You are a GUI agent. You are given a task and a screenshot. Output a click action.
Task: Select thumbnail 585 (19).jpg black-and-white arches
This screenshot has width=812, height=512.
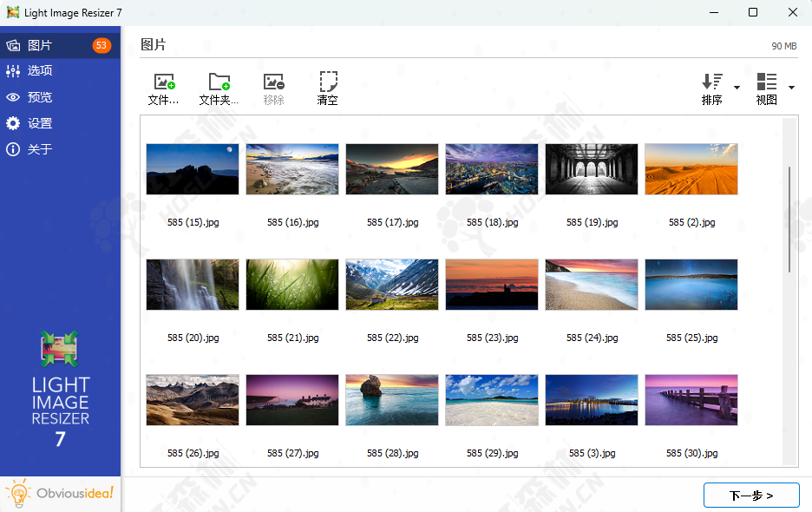tap(592, 169)
